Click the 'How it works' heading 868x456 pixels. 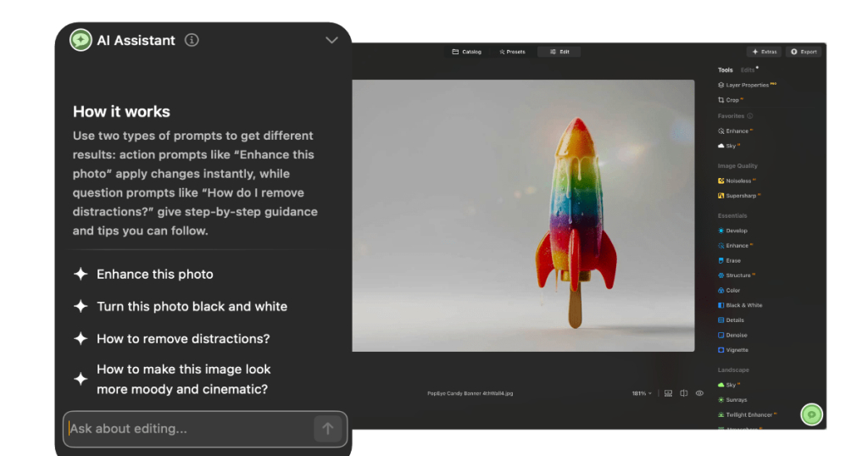[121, 111]
